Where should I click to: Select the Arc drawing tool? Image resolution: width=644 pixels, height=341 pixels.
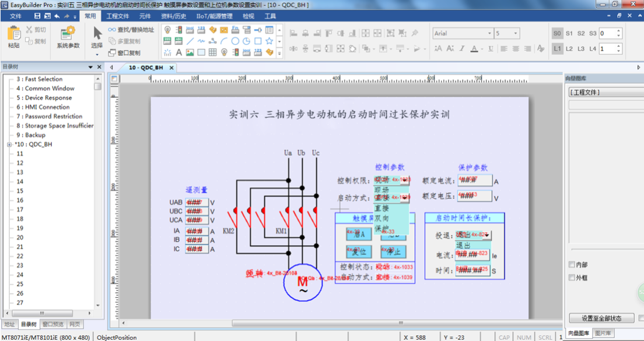coord(224,41)
